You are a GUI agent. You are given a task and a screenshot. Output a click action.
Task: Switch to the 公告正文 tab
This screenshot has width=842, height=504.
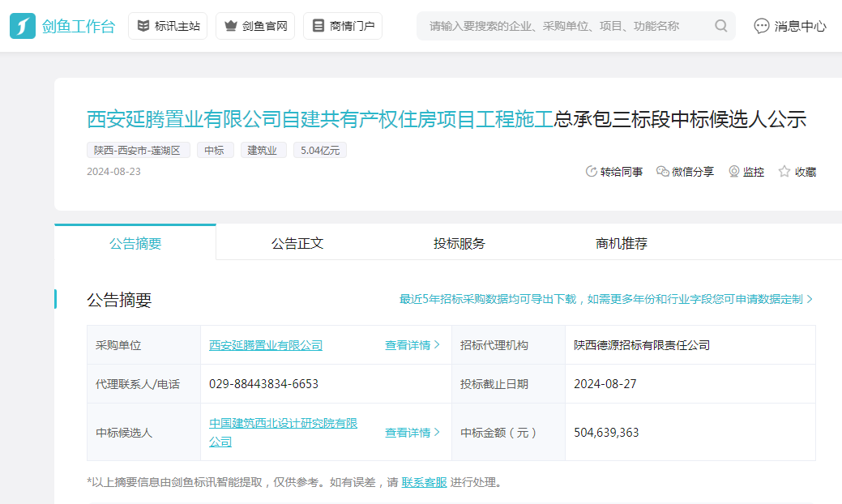[x=297, y=243]
